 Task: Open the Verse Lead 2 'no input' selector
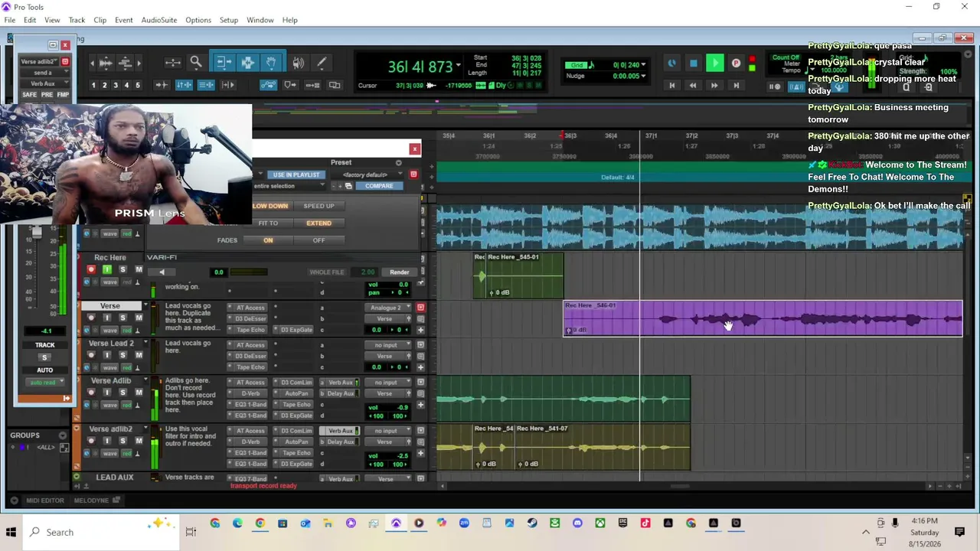coord(390,345)
